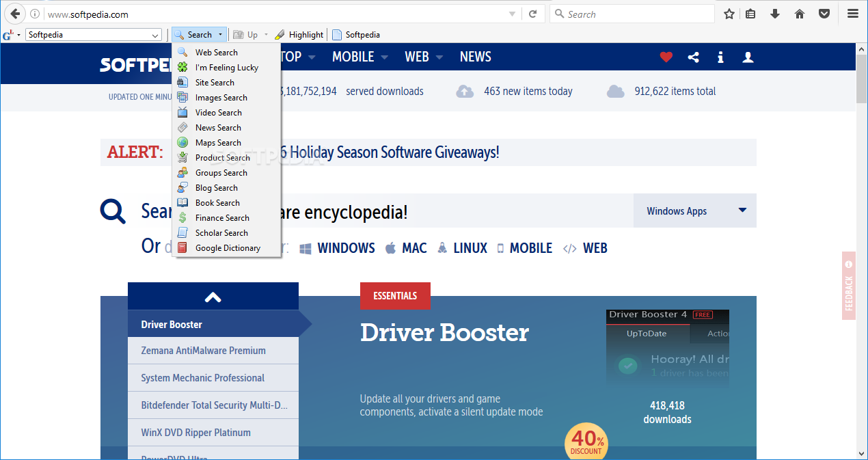Viewport: 868px width, 460px height.
Task: Expand the WEB navigation dropdown
Action: pyautogui.click(x=439, y=57)
